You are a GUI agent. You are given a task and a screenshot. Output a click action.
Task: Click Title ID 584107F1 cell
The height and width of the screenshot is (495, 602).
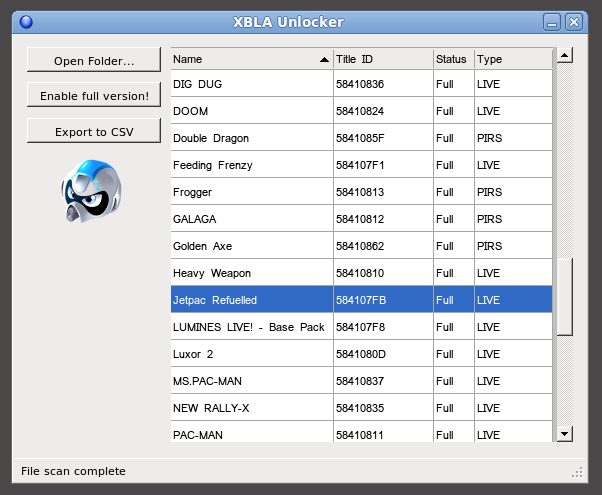(x=383, y=165)
